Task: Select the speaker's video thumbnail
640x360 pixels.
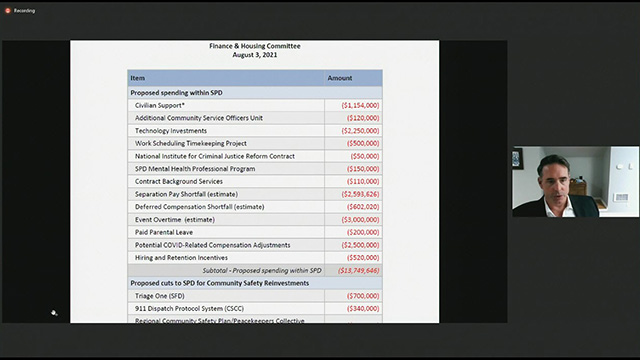Action: click(576, 182)
